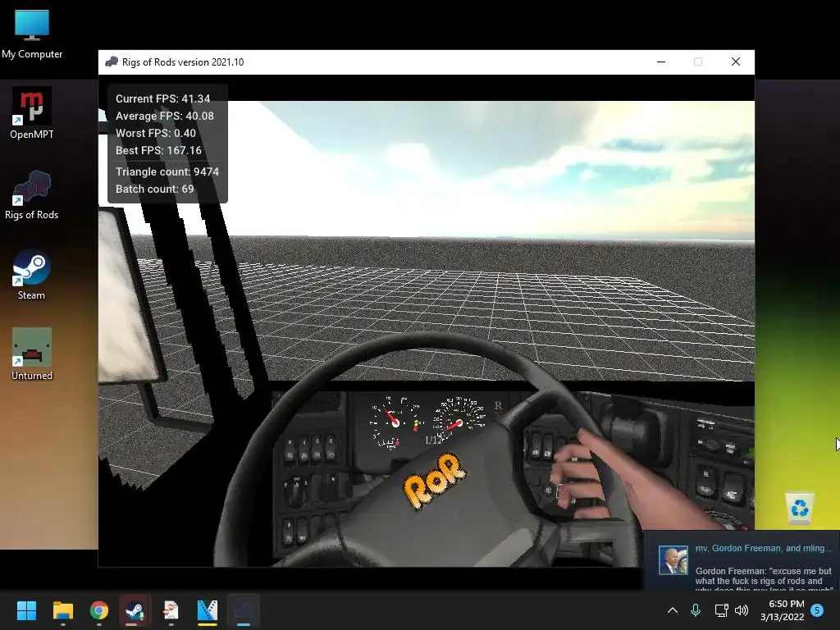The image size is (840, 630).
Task: Click the Current FPS: 41.34 readout
Action: [x=163, y=98]
